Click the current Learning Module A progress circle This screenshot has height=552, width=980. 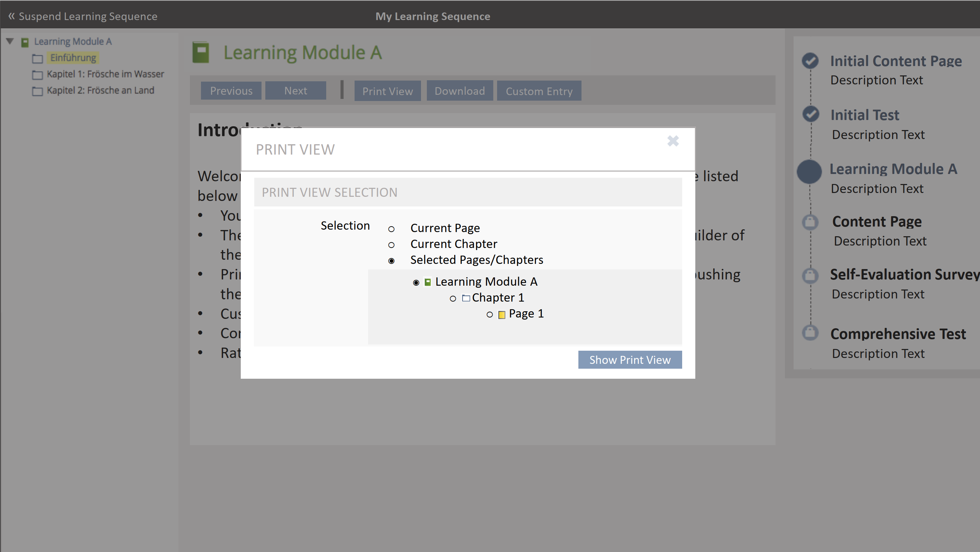pyautogui.click(x=809, y=172)
